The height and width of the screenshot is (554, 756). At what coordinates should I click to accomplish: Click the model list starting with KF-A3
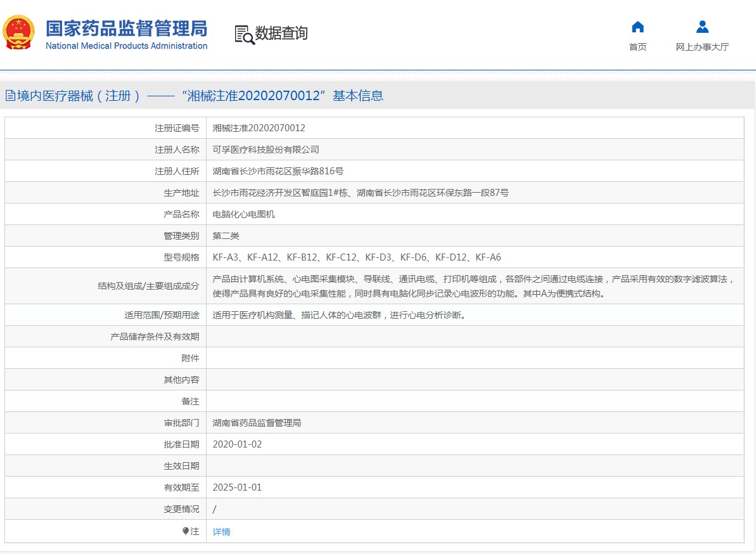pyautogui.click(x=356, y=257)
